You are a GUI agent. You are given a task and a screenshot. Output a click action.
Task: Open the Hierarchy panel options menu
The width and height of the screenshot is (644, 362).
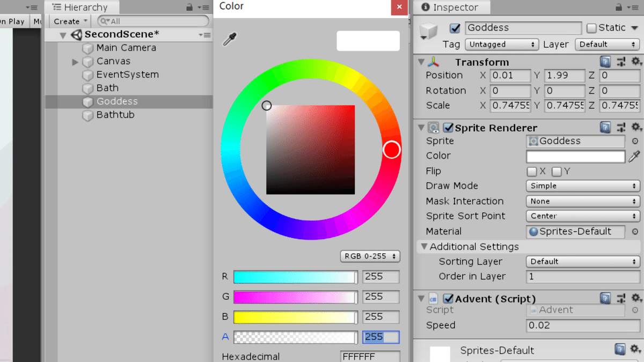click(x=203, y=8)
